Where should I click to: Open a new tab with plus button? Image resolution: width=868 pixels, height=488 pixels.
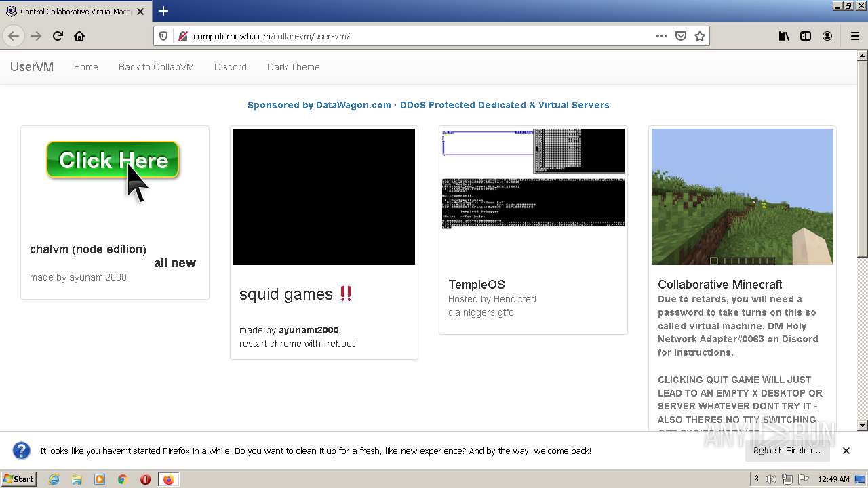click(163, 11)
